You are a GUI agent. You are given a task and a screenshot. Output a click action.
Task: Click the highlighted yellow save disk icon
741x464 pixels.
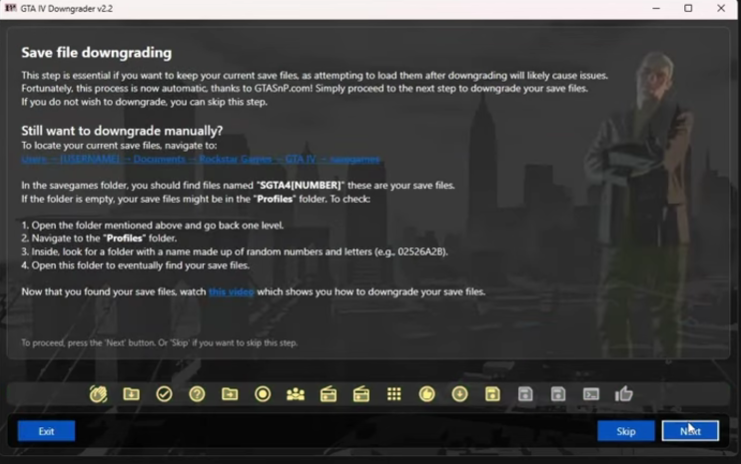492,394
